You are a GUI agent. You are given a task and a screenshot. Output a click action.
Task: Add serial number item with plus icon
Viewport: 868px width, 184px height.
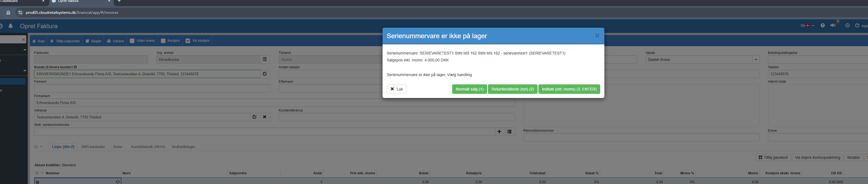tap(499, 131)
